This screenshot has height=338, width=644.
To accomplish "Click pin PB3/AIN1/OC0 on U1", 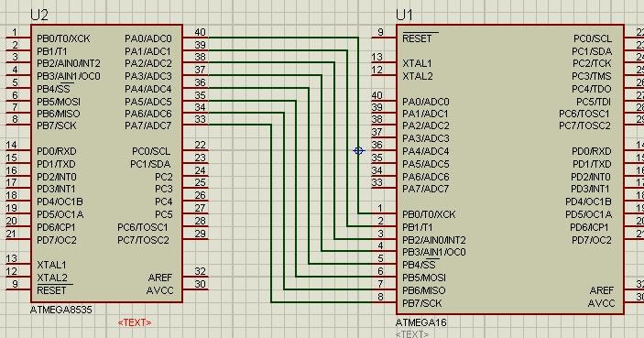I will (x=434, y=252).
